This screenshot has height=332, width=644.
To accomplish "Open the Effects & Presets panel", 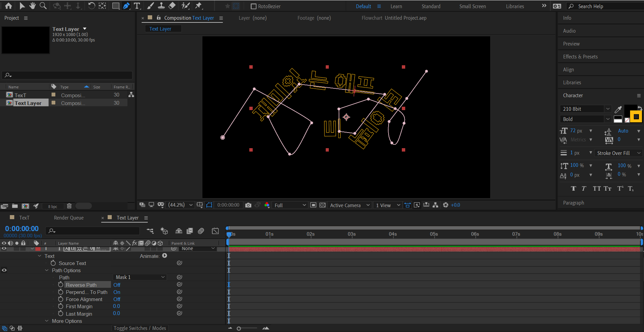I will (580, 57).
